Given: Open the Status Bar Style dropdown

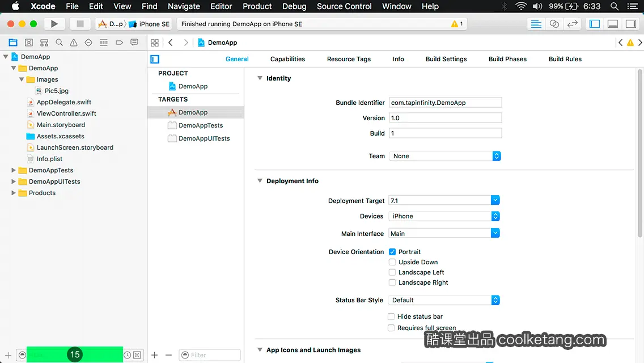Looking at the screenshot, I should [x=444, y=300].
